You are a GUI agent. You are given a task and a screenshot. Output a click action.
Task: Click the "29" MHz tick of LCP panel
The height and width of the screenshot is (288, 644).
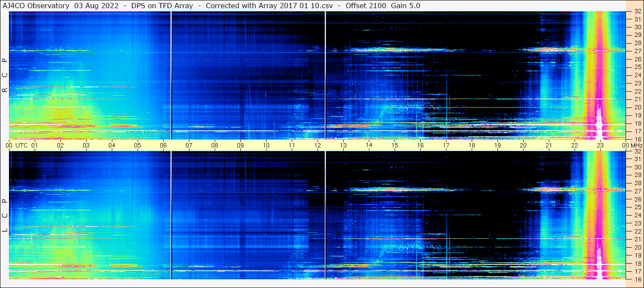click(638, 175)
